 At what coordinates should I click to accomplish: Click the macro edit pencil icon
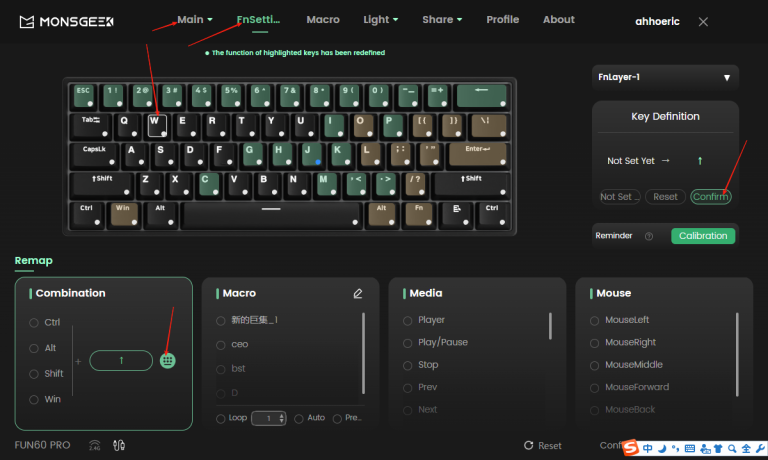(x=358, y=294)
